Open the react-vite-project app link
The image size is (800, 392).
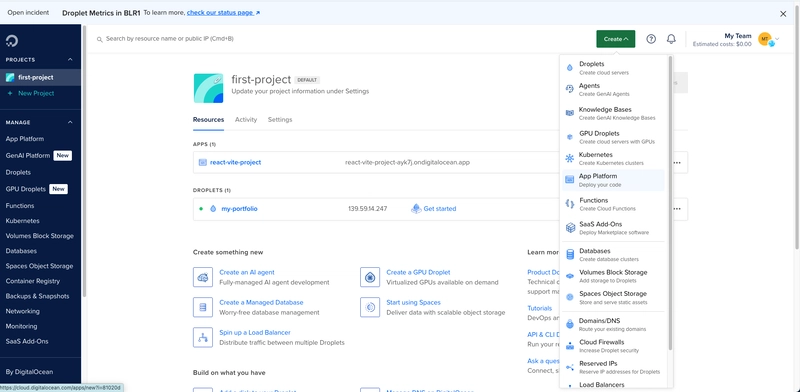[235, 162]
